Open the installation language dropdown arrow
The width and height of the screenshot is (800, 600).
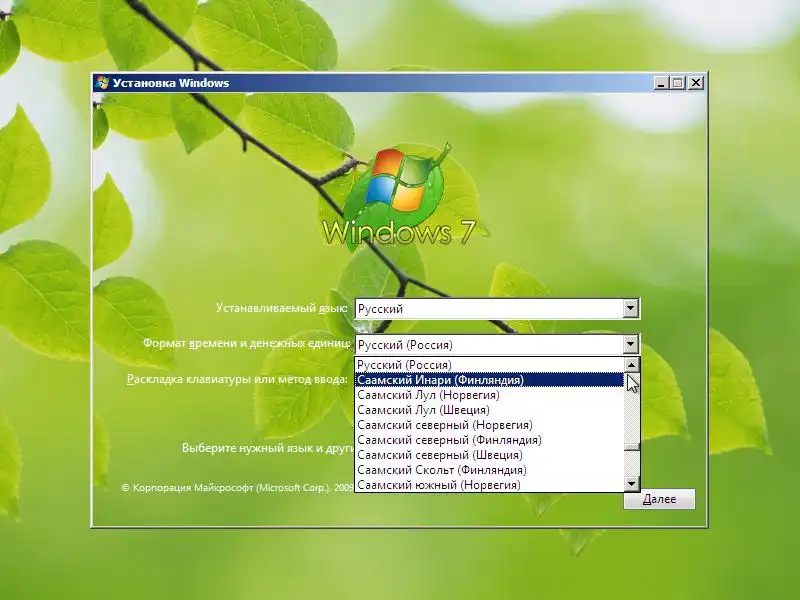click(x=631, y=308)
